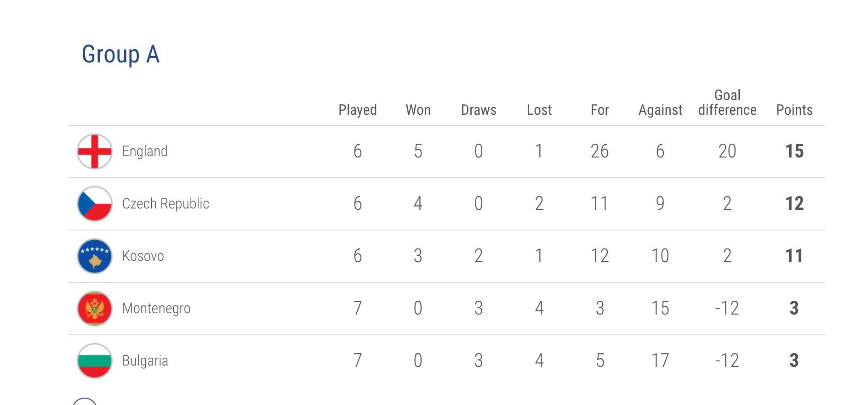Click the Bulgaria flag icon
868x405 pixels.
click(95, 361)
